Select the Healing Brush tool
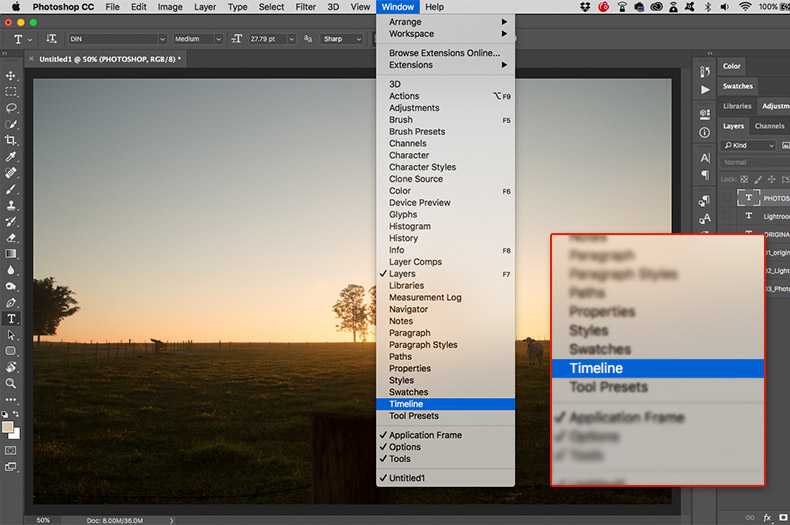The height and width of the screenshot is (525, 790). pyautogui.click(x=11, y=172)
